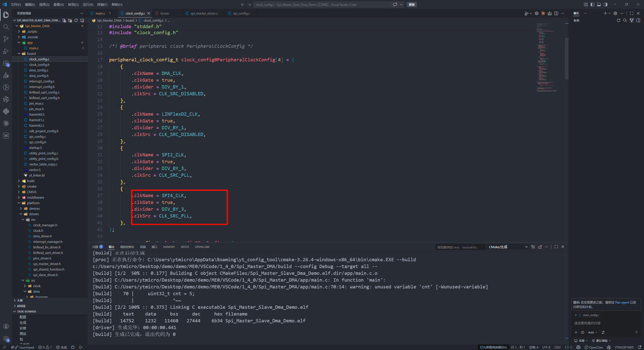Switch to spi_master_driver.c editor tab

(x=204, y=14)
